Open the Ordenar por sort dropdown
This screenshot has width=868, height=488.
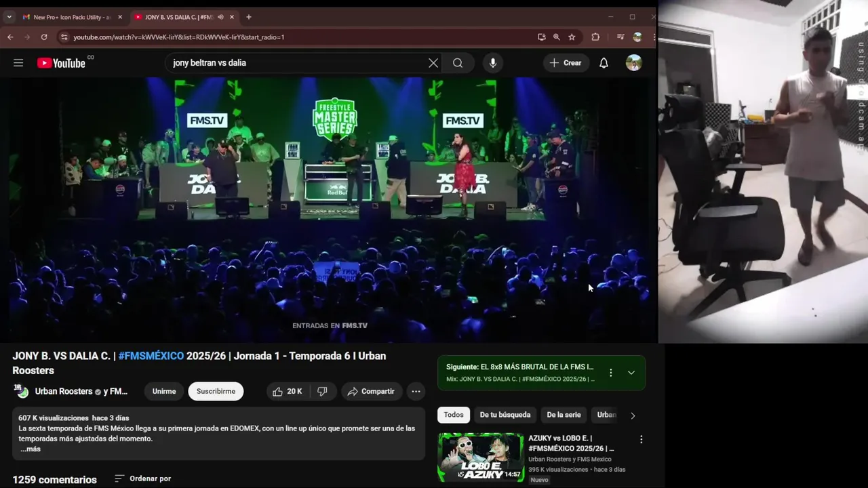click(x=142, y=479)
